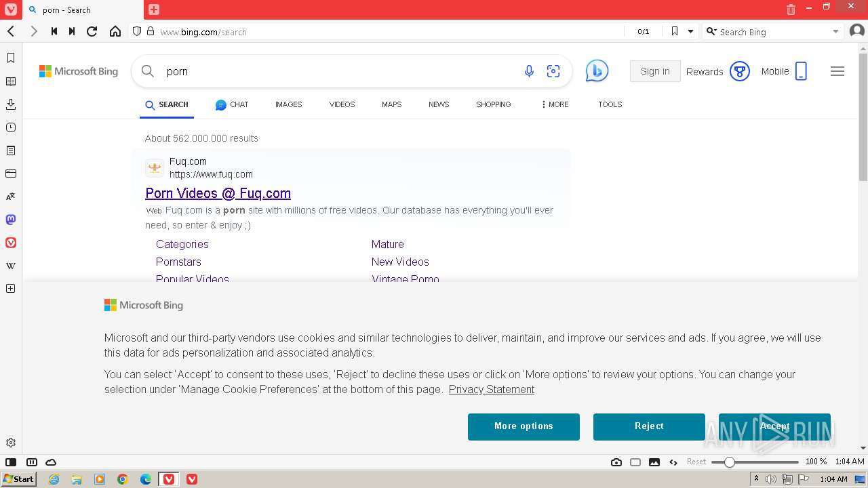Reset page zoom level
868x488 pixels.
point(696,462)
